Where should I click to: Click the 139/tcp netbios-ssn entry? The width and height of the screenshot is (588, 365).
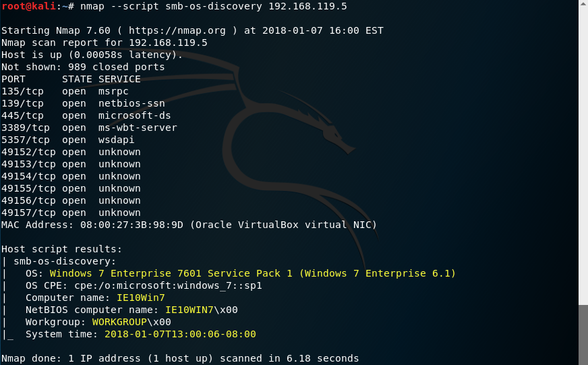tap(83, 103)
